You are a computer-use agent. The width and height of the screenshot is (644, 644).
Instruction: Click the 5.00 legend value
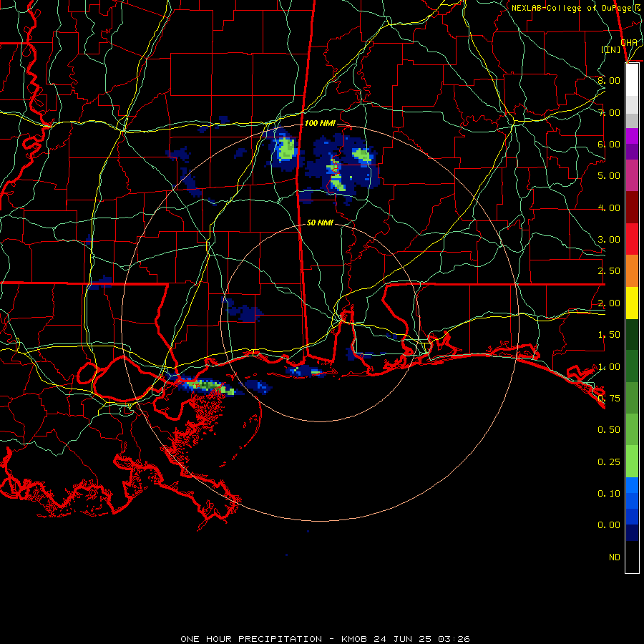click(x=609, y=176)
